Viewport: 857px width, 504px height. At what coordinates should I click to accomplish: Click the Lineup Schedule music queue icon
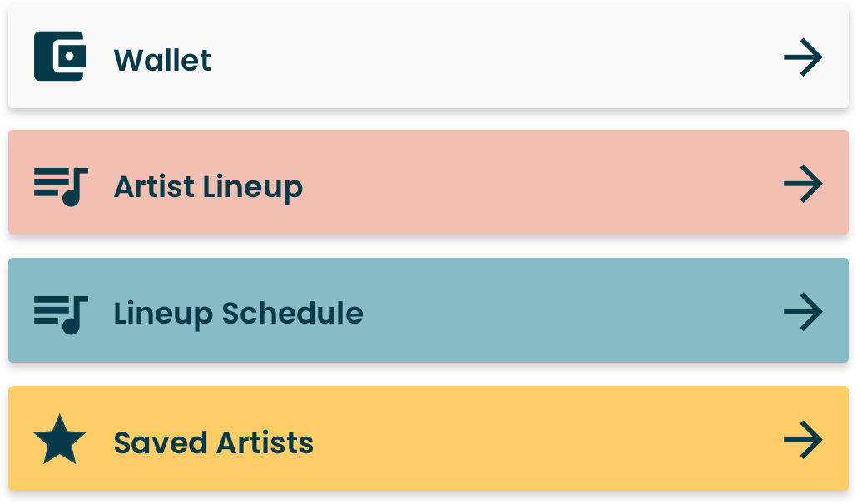pos(61,315)
